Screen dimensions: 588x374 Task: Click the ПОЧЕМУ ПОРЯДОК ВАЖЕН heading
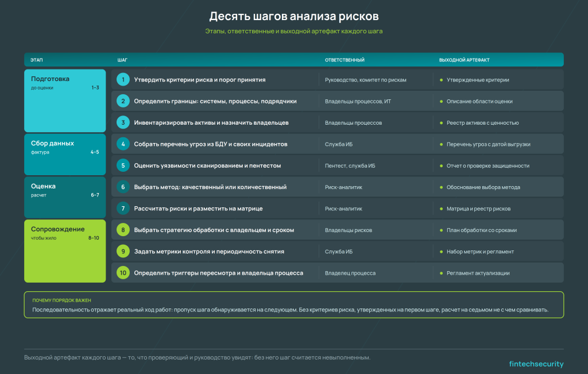61,300
